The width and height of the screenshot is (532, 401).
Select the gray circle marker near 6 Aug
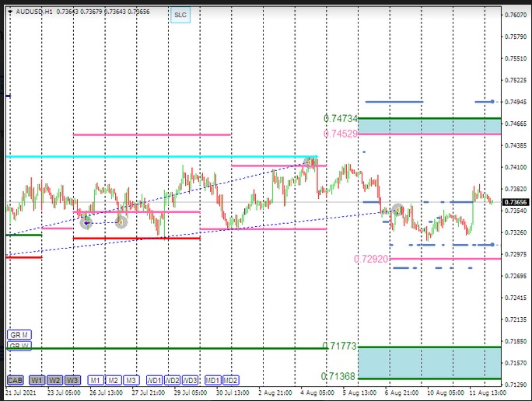tap(399, 210)
